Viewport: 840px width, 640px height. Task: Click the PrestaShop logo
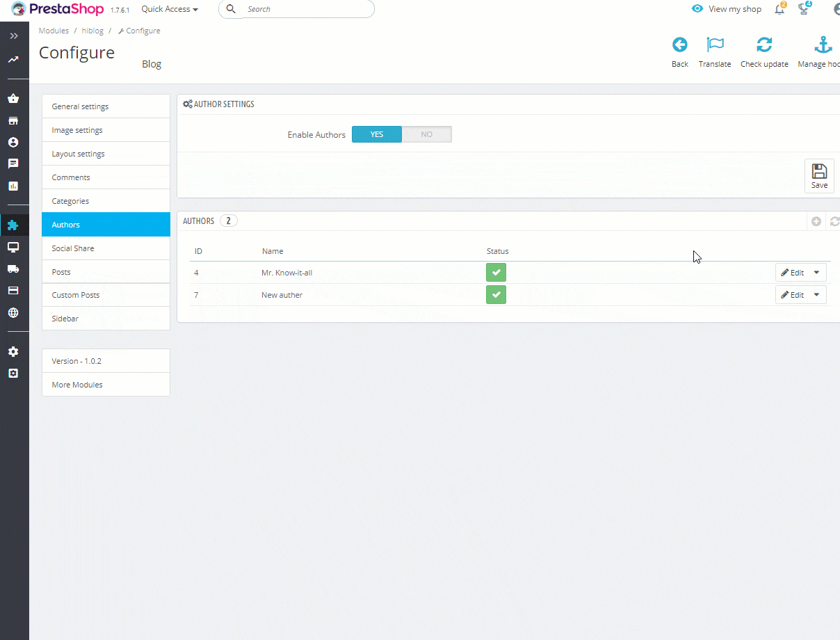click(57, 9)
